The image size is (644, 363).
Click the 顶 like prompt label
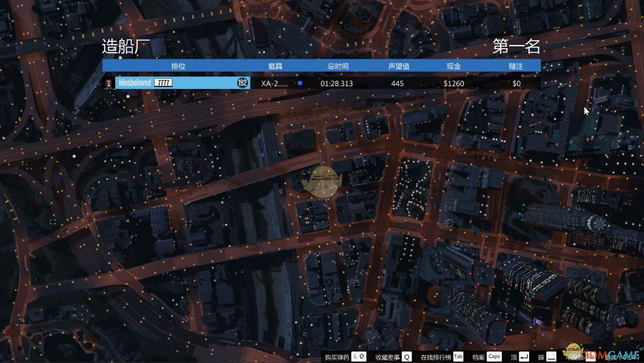click(x=514, y=357)
